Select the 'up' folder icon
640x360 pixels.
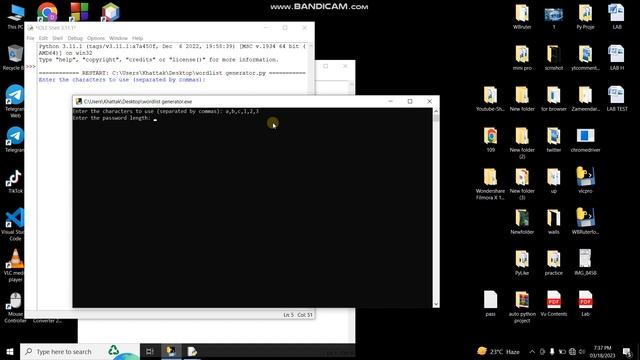pyautogui.click(x=553, y=180)
